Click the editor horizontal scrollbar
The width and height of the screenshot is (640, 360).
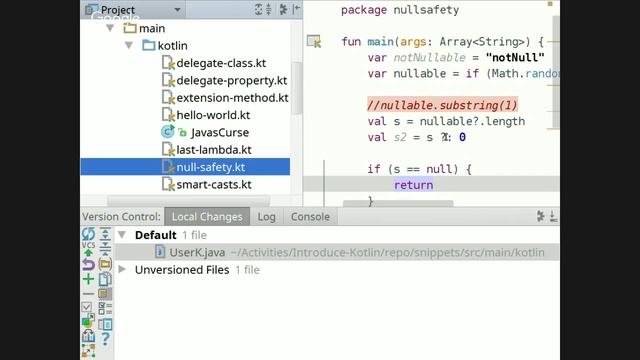(x=398, y=203)
